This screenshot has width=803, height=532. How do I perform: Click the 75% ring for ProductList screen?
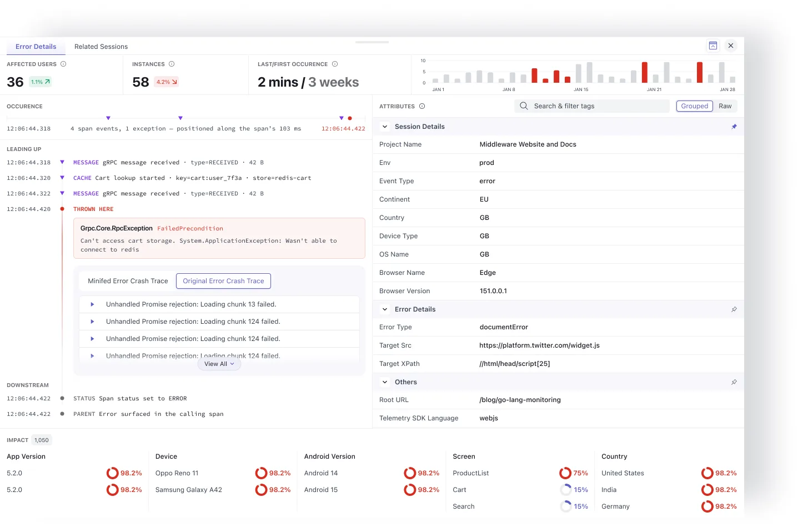coord(565,473)
